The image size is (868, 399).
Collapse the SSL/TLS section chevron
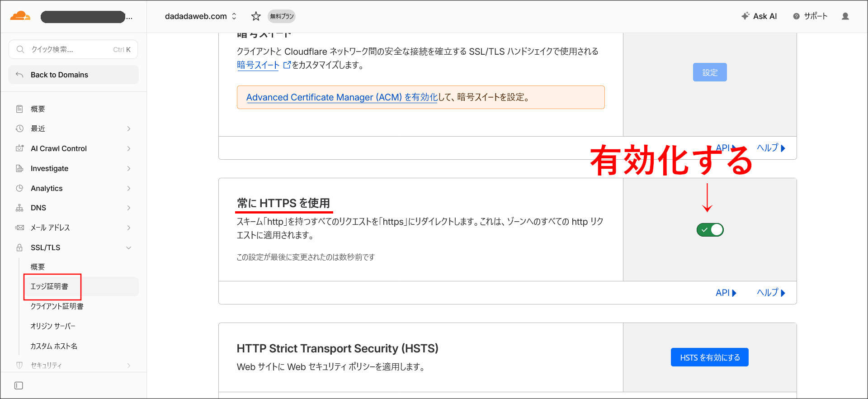point(129,247)
